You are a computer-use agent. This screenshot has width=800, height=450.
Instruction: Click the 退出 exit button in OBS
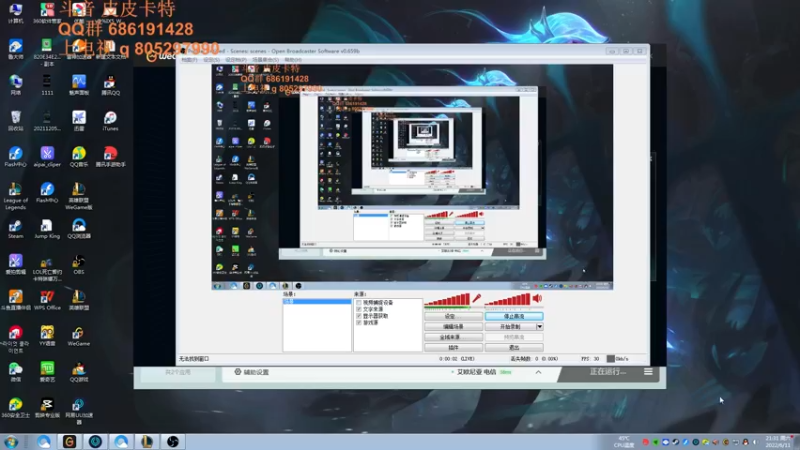514,347
